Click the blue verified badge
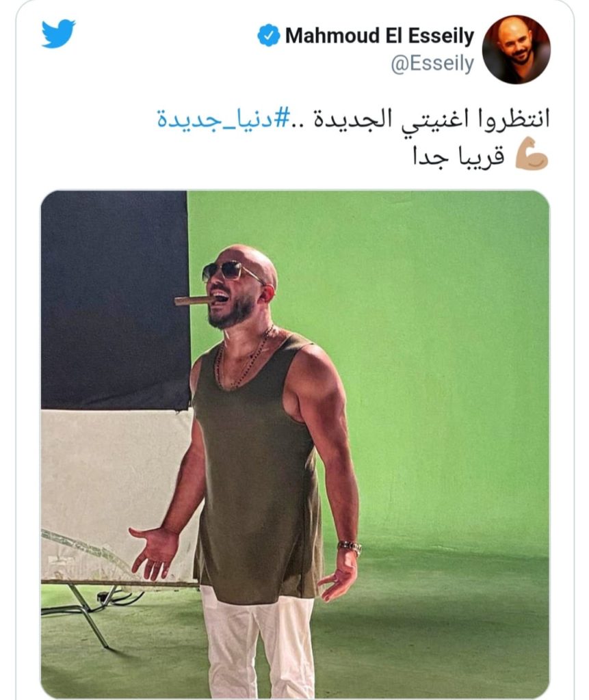 coord(269,36)
